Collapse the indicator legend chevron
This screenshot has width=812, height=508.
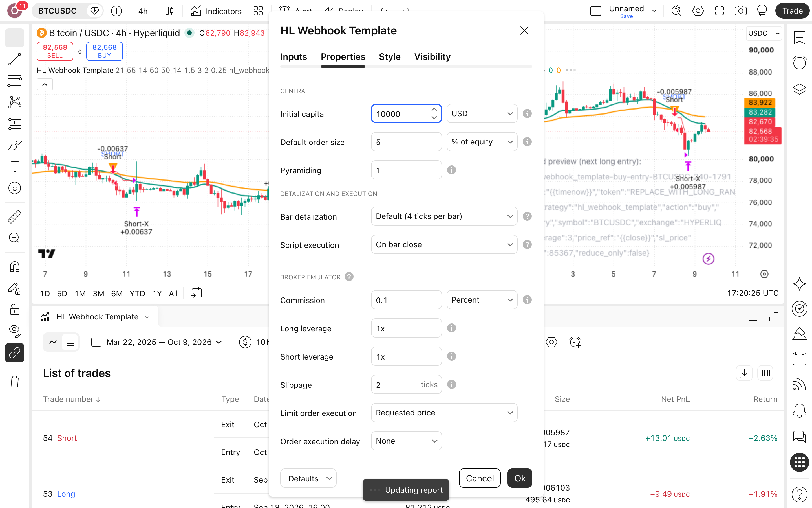[x=45, y=84]
